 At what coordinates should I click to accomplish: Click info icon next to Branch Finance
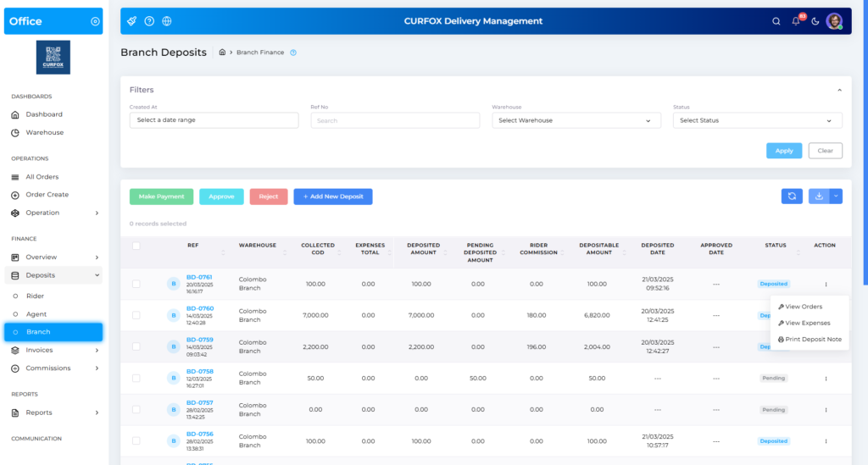tap(293, 53)
